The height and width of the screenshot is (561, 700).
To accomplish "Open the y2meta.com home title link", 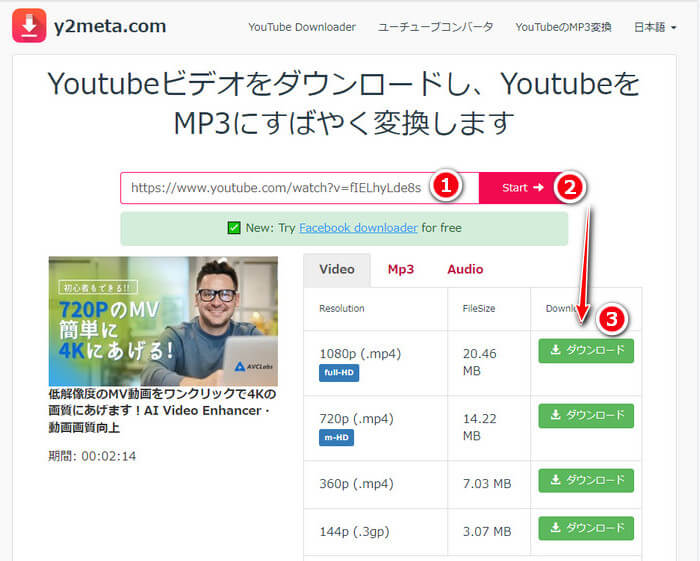I will [110, 26].
